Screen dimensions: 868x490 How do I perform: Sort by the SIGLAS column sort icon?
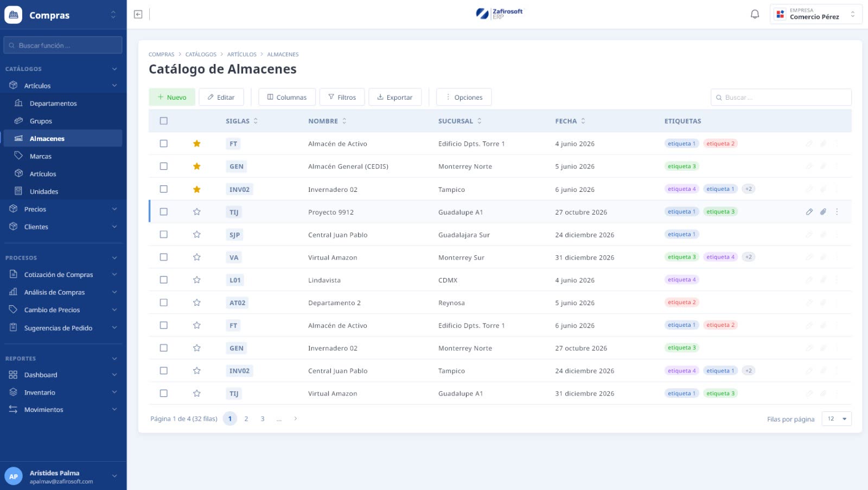(x=256, y=121)
